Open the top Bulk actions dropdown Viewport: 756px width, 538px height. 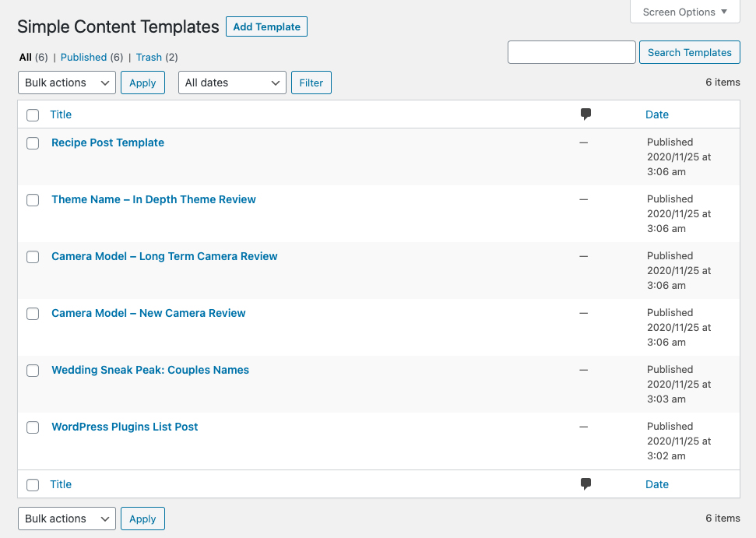[x=66, y=83]
